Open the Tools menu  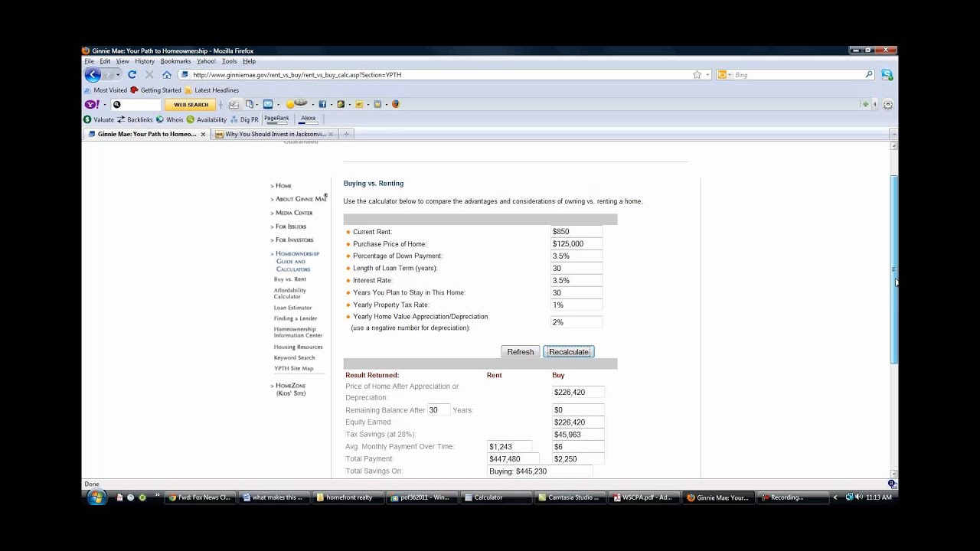pyautogui.click(x=229, y=61)
